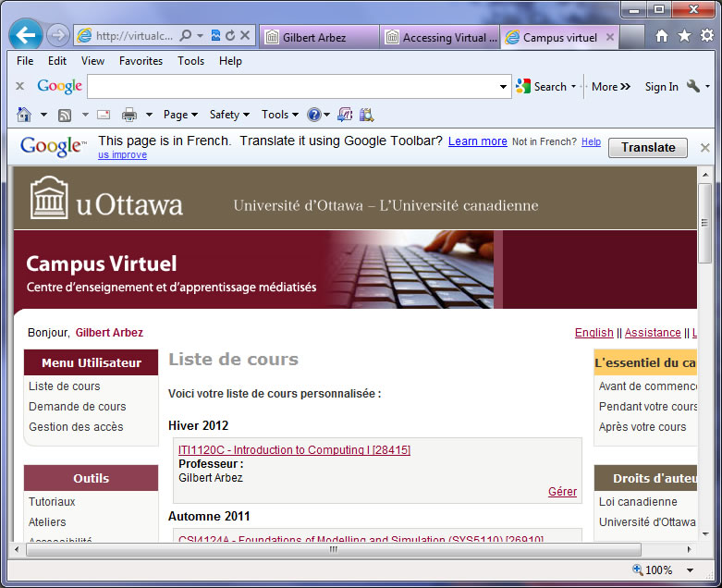Go back with the browser Back arrow
The image size is (722, 588).
(x=25, y=34)
